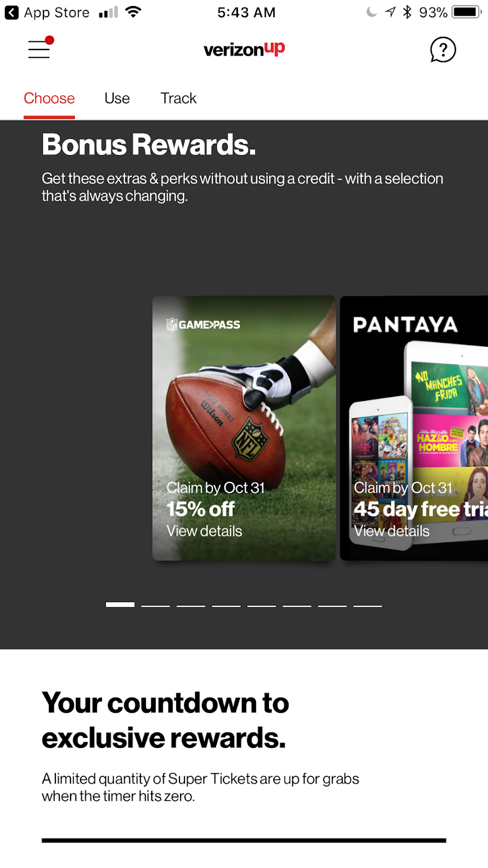
Task: Jump to second carousel page indicator
Action: (x=156, y=605)
